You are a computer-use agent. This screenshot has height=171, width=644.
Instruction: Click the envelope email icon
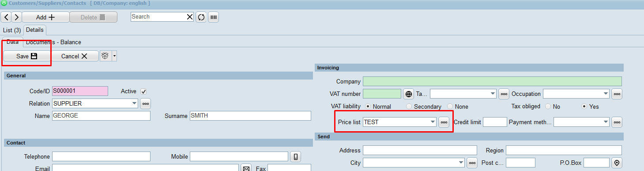pos(246,168)
